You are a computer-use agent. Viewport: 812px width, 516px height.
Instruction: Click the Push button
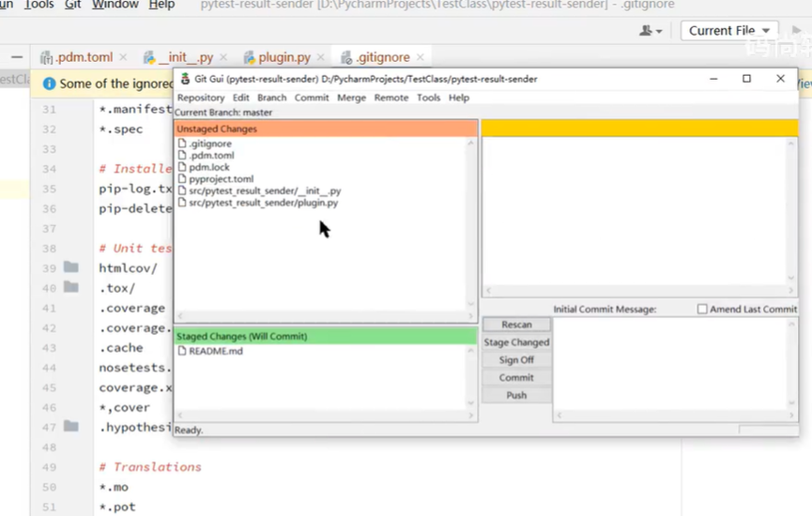tap(516, 396)
